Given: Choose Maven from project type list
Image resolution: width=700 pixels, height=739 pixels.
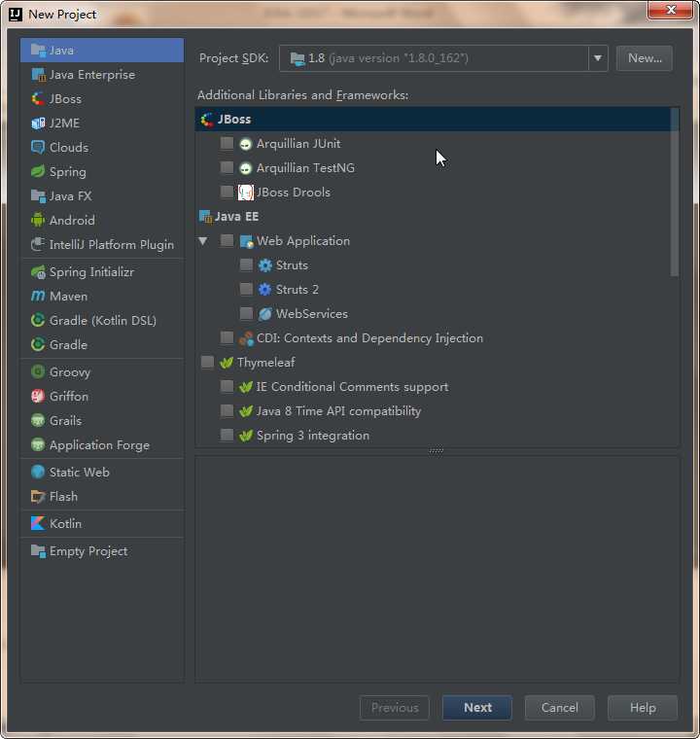Looking at the screenshot, I should tap(102, 297).
